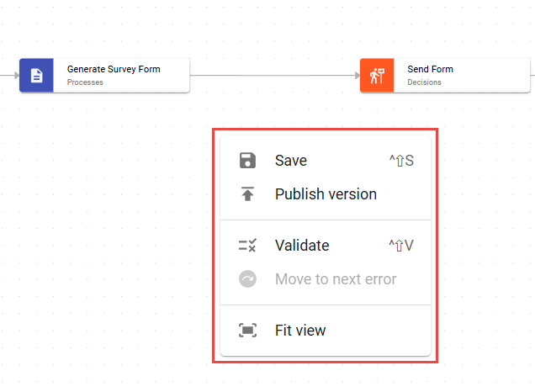Click the Save floppy disk icon
This screenshot has height=392, width=535.
tap(247, 161)
